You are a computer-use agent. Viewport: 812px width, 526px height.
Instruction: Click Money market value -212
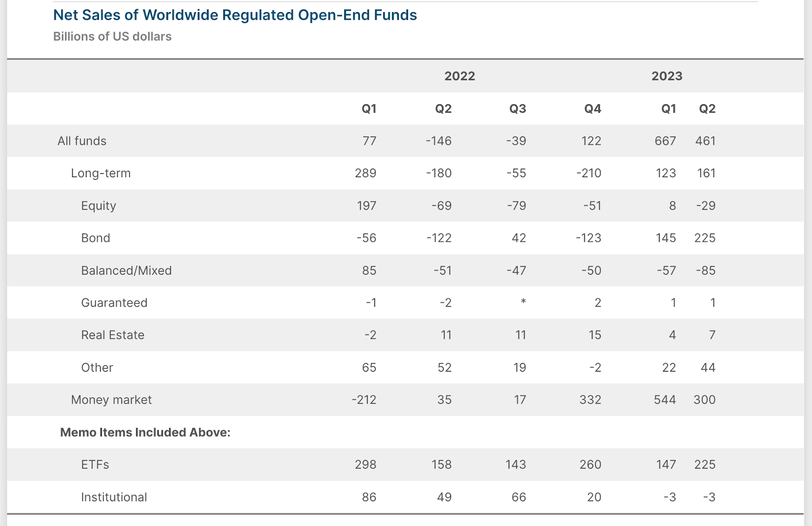pyautogui.click(x=364, y=400)
